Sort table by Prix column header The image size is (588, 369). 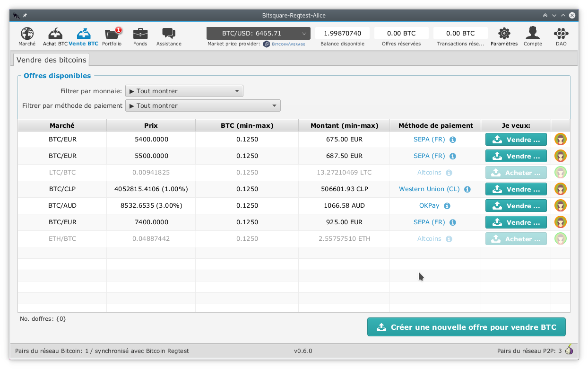[x=151, y=125]
